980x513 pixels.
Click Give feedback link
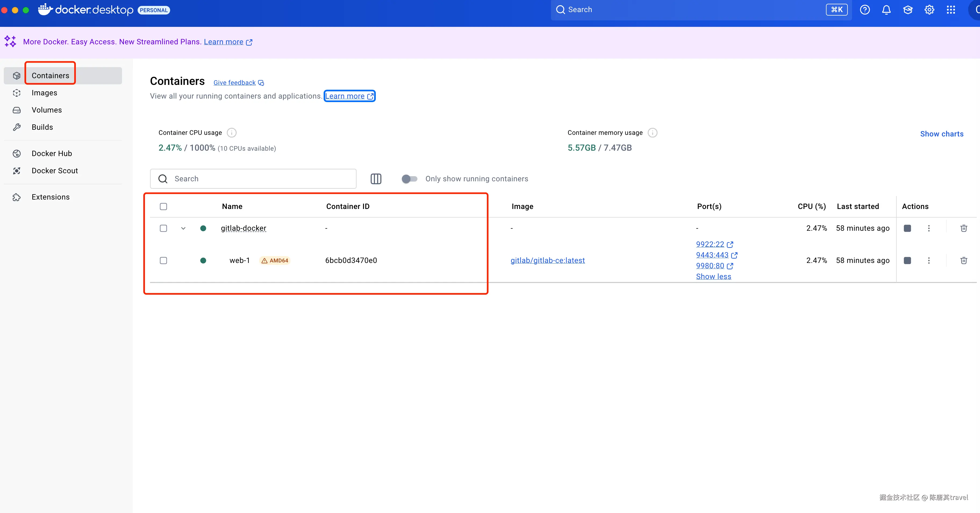[x=238, y=82]
